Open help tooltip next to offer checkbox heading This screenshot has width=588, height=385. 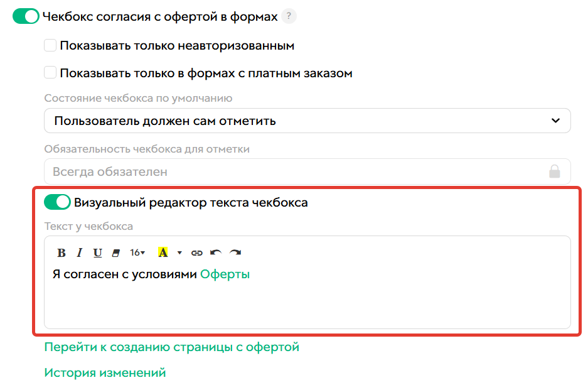(289, 16)
